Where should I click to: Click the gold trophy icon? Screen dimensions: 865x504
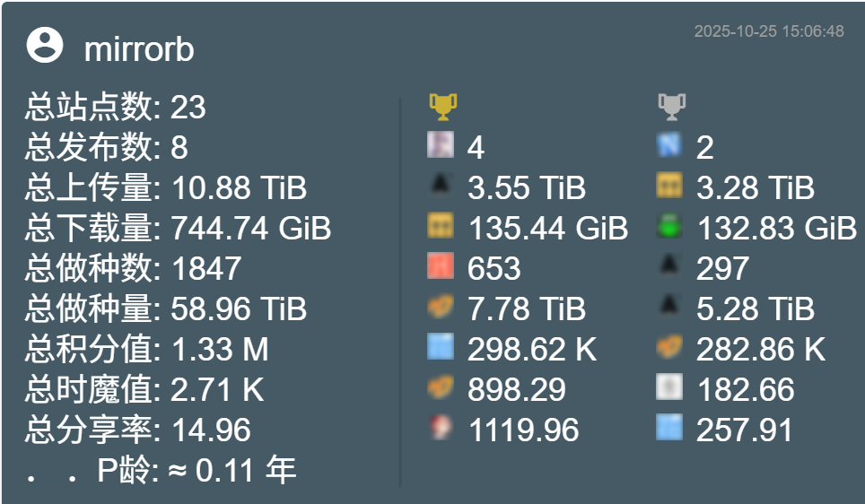point(442,107)
